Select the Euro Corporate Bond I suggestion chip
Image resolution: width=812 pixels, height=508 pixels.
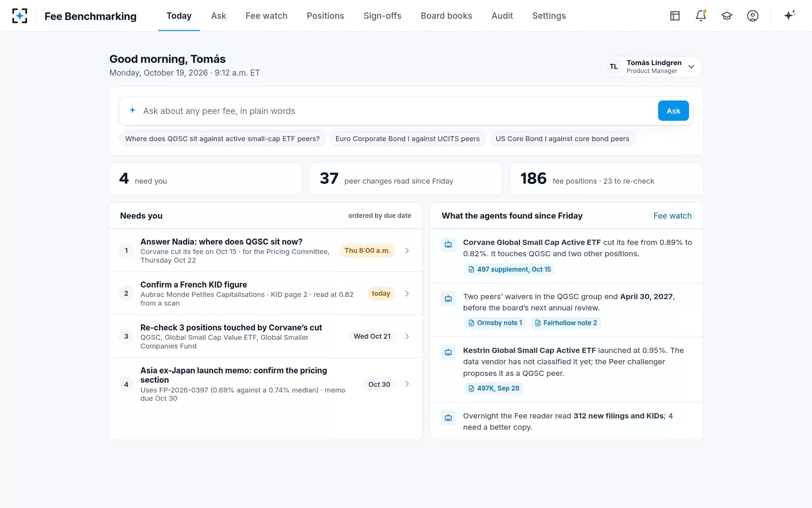[407, 139]
